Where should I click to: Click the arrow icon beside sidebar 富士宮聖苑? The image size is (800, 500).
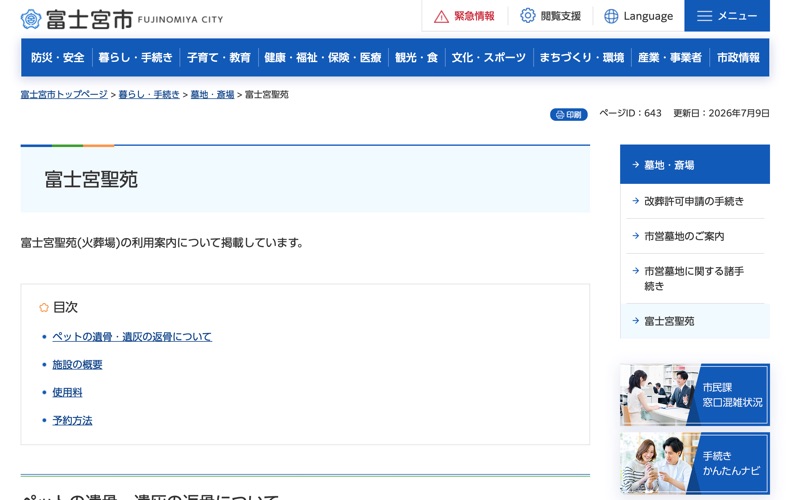click(x=635, y=321)
